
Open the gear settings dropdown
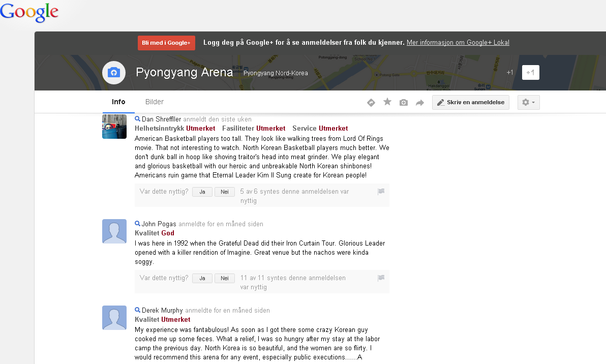click(x=528, y=102)
